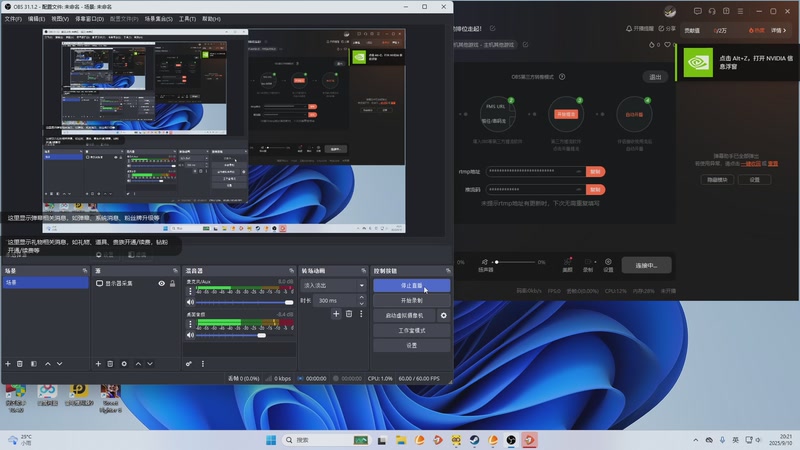Open scene filters icon in Scenes panel
The height and width of the screenshot is (450, 800).
[x=34, y=364]
